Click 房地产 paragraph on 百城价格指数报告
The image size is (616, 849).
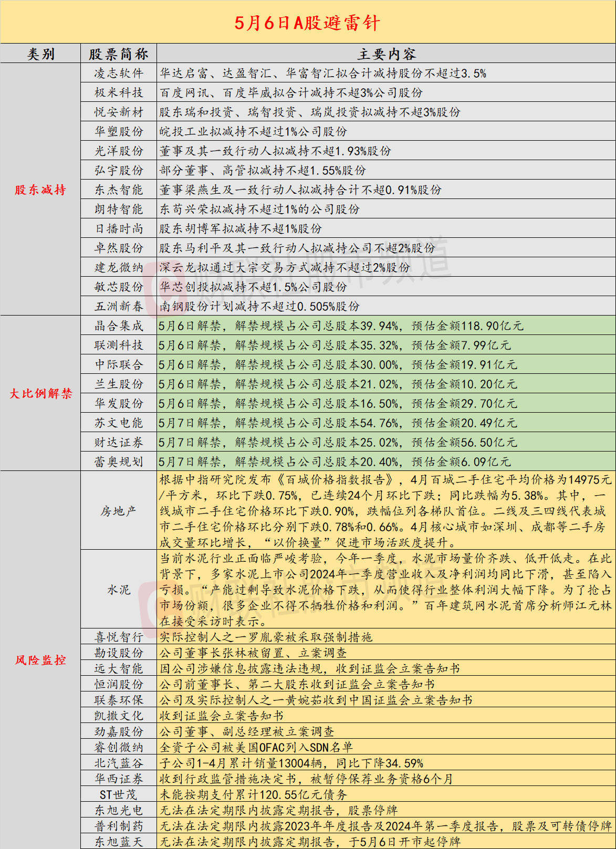click(386, 511)
